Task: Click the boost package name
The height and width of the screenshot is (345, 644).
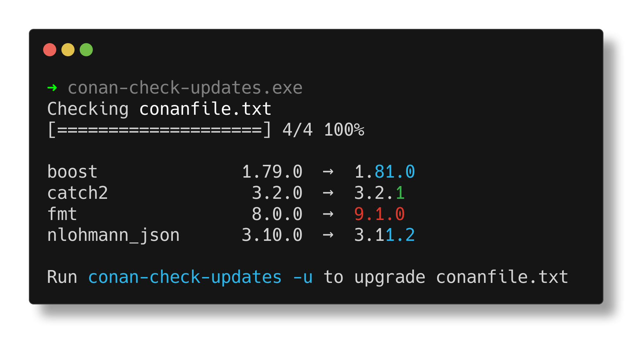Action: [x=72, y=172]
